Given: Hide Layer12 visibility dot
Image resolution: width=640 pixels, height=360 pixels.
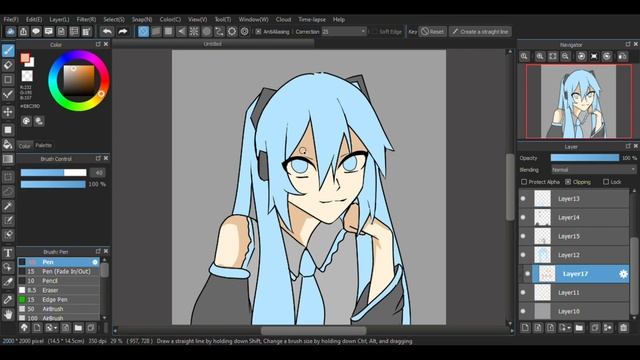Looking at the screenshot, I should pos(523,255).
